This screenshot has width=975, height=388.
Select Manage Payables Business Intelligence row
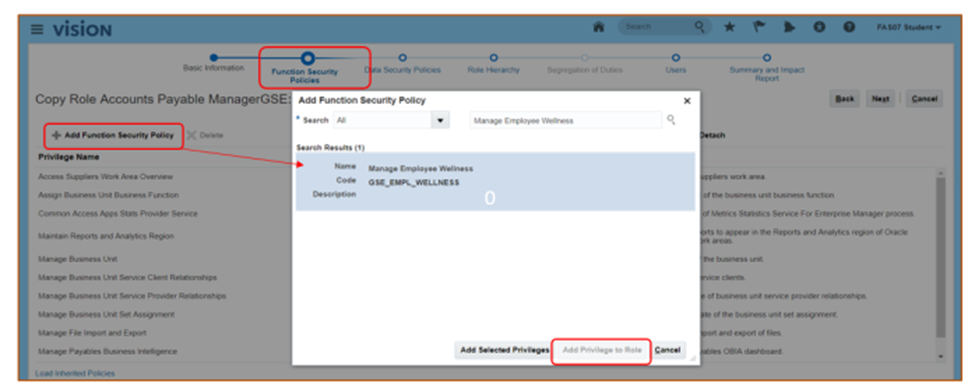108,351
